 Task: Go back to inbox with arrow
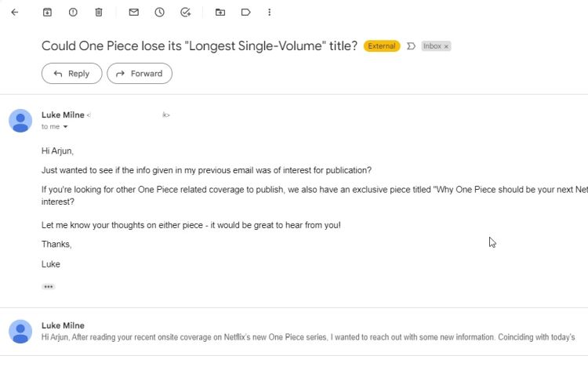tap(15, 13)
